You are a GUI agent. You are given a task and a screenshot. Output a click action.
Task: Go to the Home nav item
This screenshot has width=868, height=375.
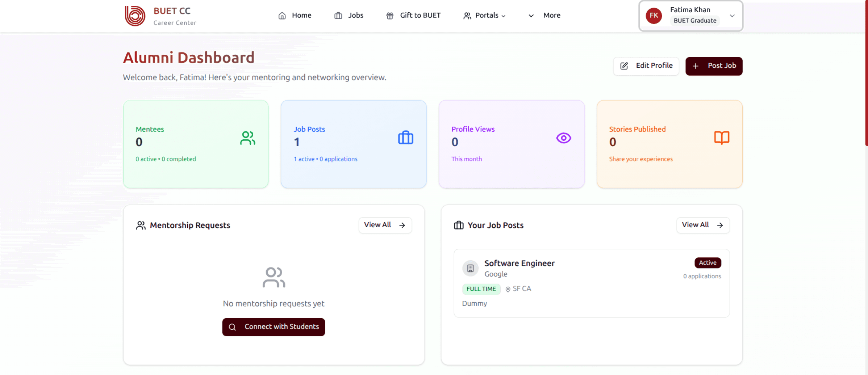click(x=295, y=16)
